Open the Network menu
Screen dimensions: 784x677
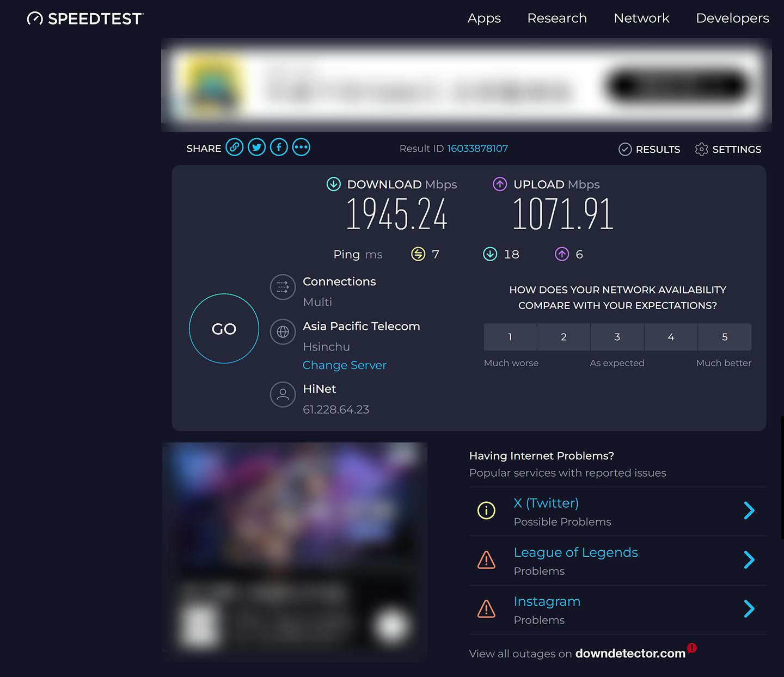641,18
